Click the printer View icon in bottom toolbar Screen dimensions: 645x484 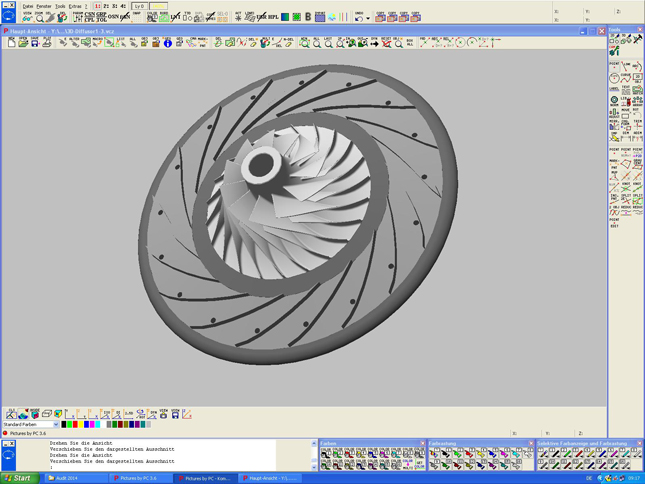(163, 413)
